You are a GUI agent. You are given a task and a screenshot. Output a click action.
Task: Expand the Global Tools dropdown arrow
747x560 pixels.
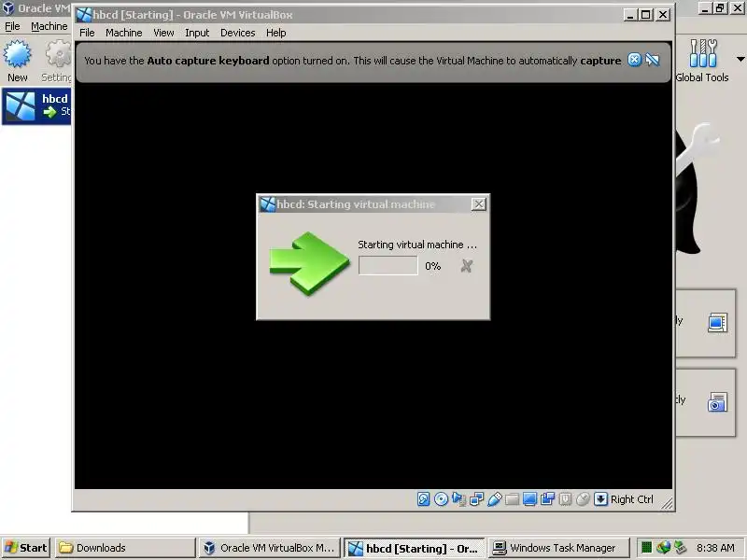point(740,60)
